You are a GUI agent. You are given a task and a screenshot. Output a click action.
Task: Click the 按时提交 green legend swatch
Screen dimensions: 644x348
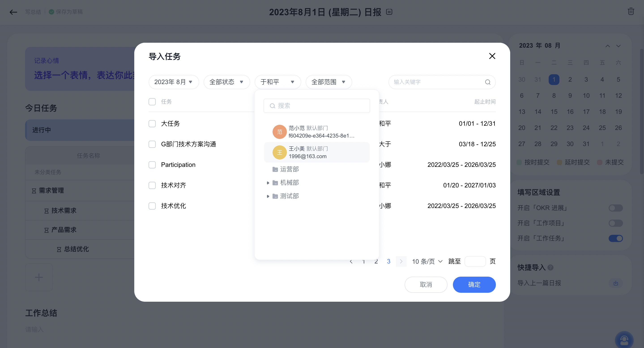519,162
